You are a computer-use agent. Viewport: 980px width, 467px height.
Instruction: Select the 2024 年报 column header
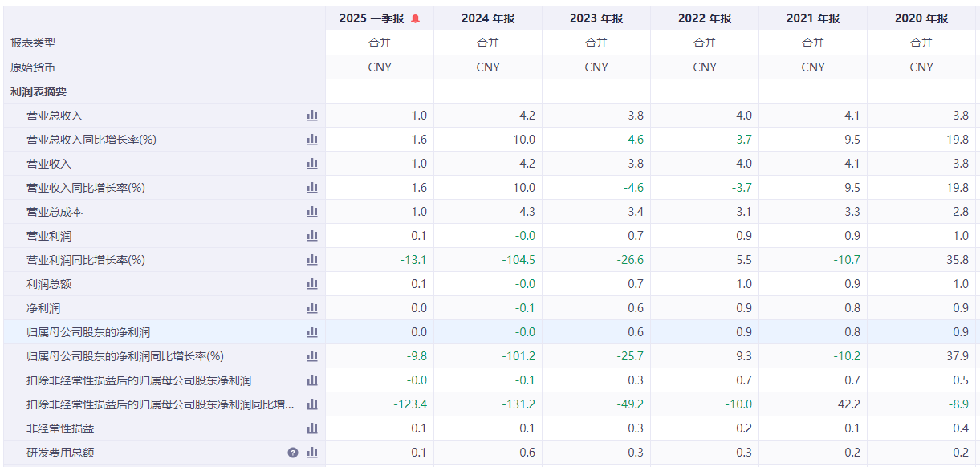(488, 18)
